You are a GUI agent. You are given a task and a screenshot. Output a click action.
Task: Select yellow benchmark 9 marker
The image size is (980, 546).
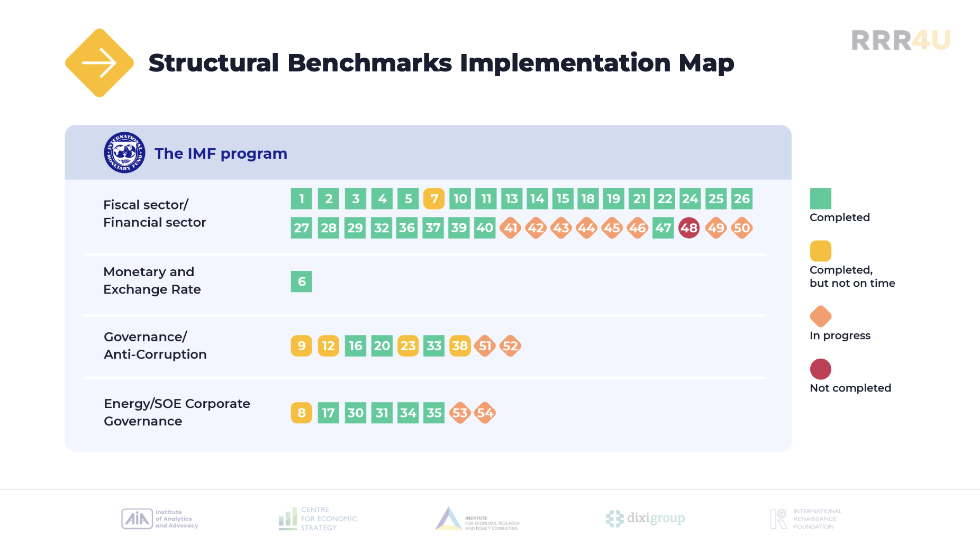coord(301,346)
